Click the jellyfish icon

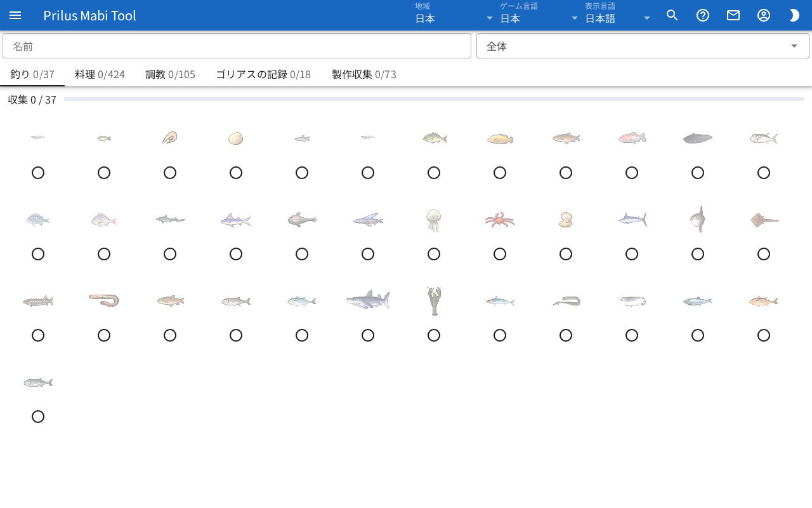434,220
